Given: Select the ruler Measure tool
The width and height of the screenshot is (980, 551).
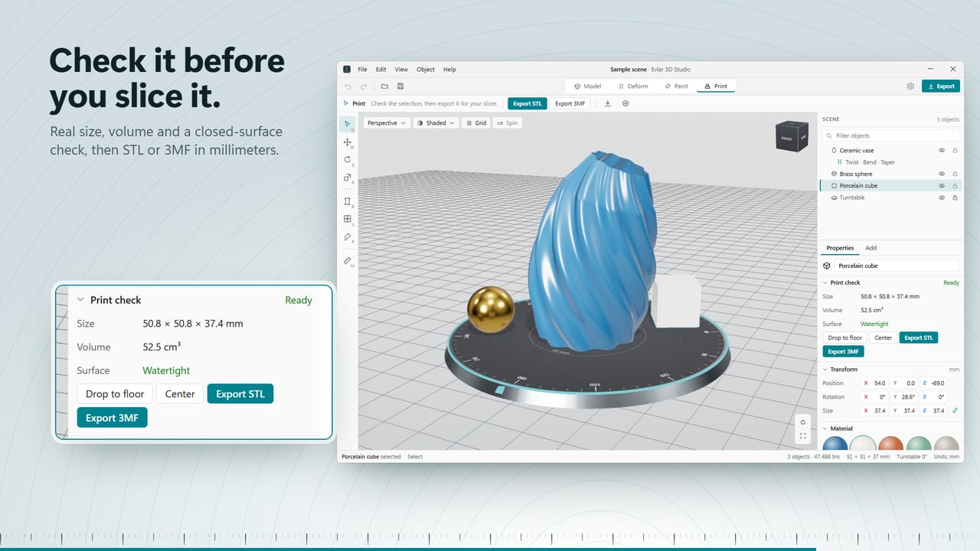Looking at the screenshot, I should click(348, 260).
